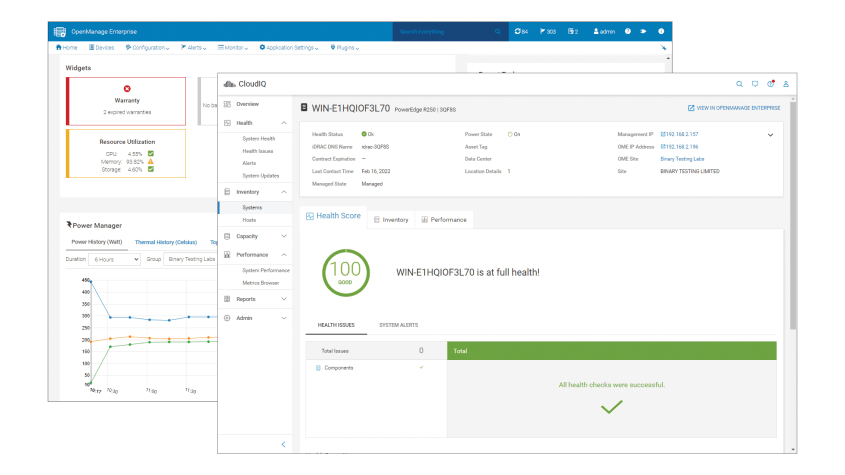Expand the Capacity section chevron
Viewport: 845px width, 475px height.
[284, 236]
